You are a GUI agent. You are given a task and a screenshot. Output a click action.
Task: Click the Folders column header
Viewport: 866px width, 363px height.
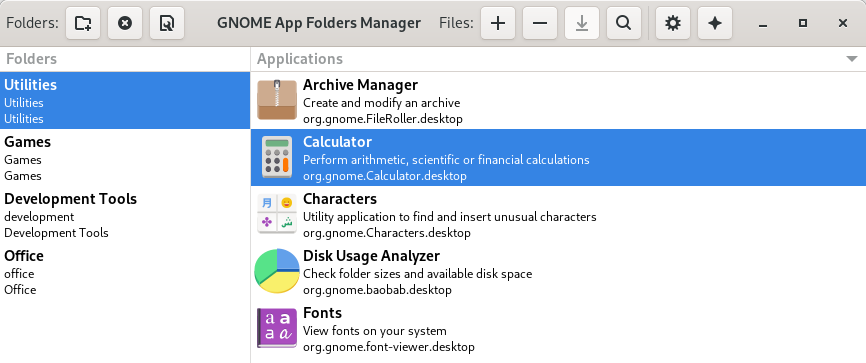click(x=125, y=59)
